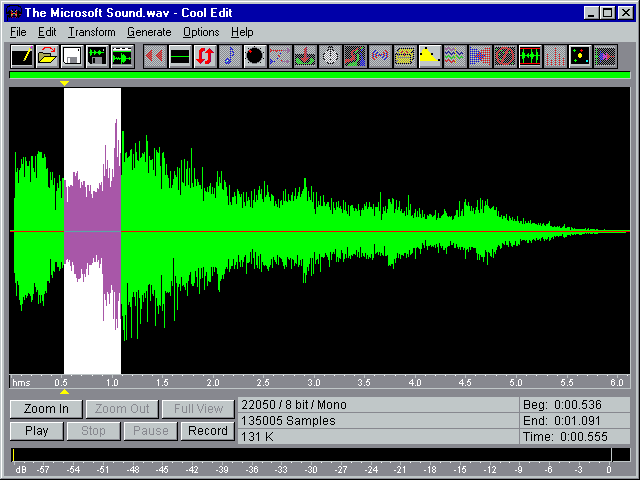Screen dimensions: 640x480
Task: Open the Help menu
Action: 242,32
